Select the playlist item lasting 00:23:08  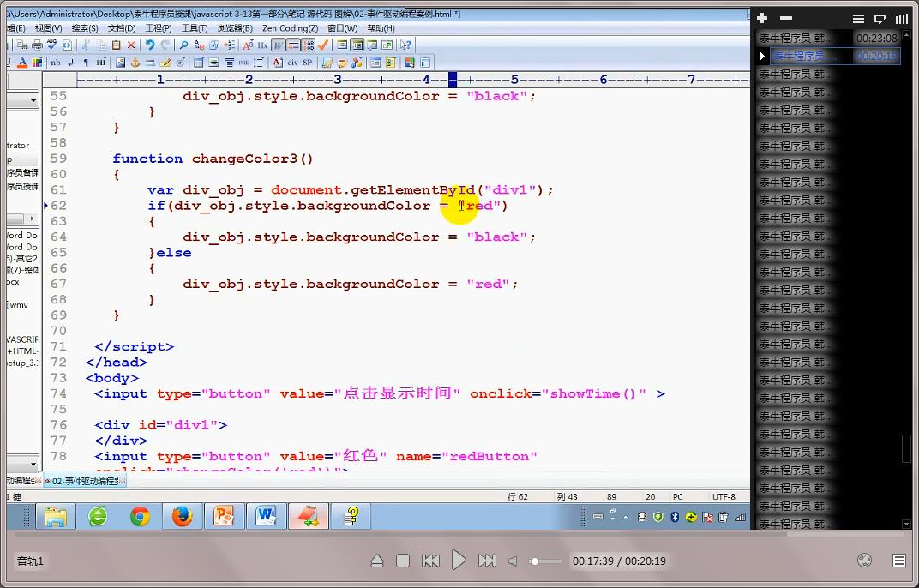(828, 38)
